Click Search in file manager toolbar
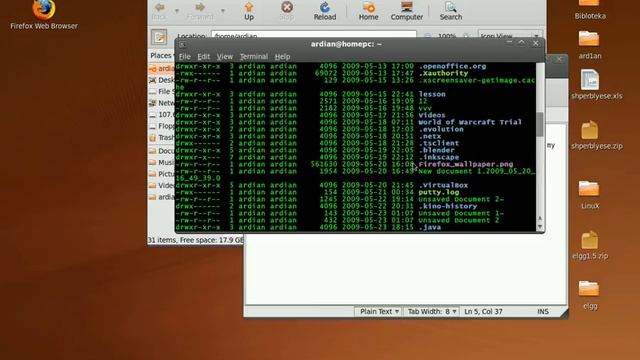 point(451,11)
